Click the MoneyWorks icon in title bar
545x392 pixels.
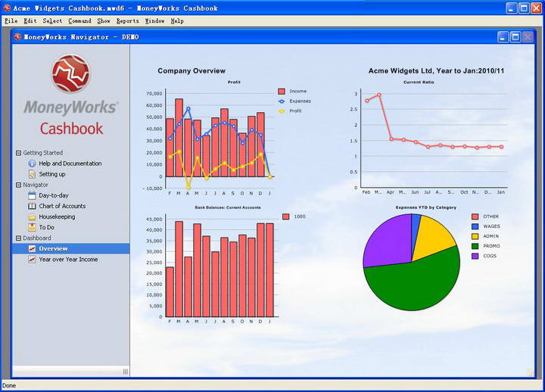(7, 8)
